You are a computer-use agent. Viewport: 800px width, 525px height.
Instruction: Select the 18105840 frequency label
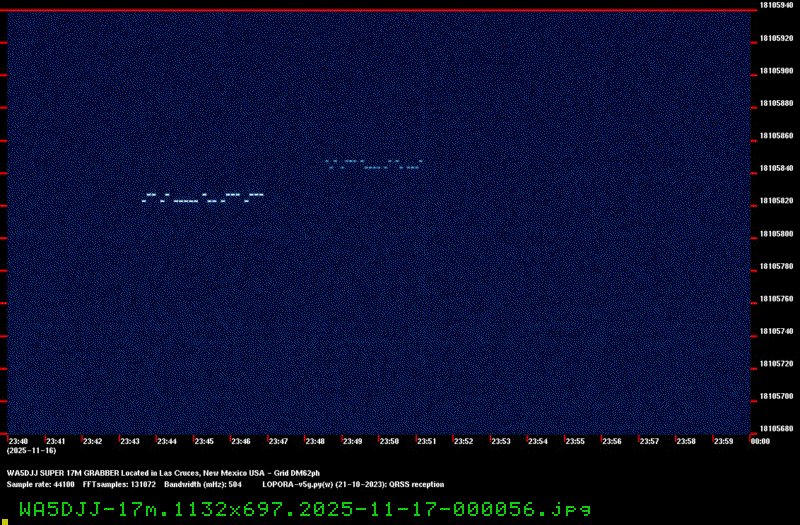(777, 168)
